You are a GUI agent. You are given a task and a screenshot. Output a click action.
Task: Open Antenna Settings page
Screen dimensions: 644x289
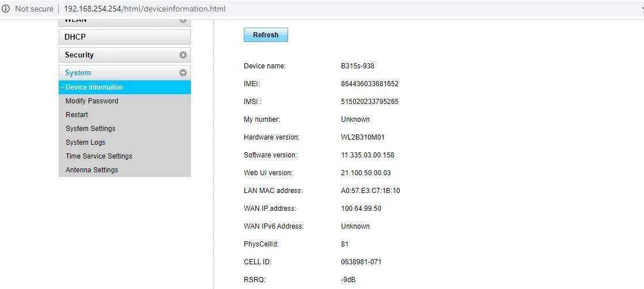[91, 170]
